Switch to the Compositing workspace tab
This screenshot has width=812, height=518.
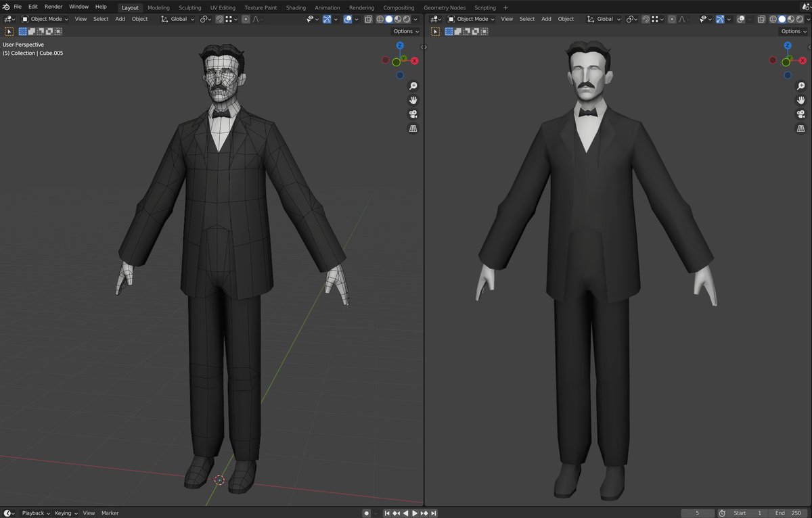click(x=399, y=7)
